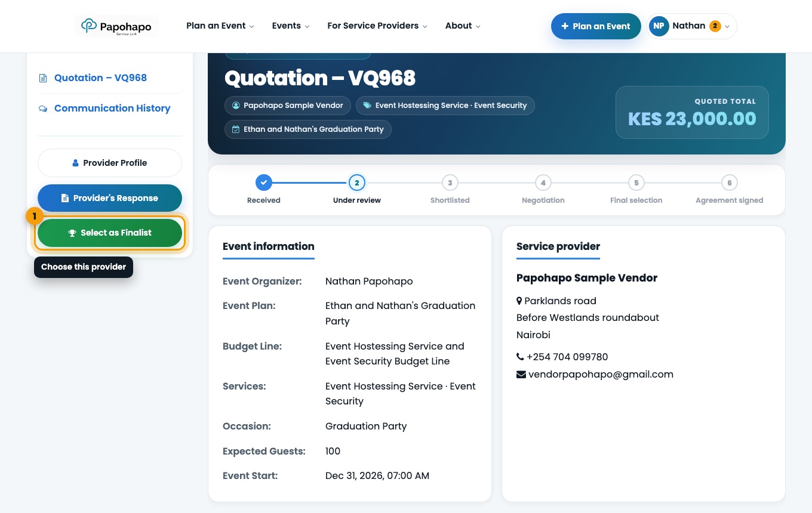Click the +254 704 099780 phone number

pos(567,357)
